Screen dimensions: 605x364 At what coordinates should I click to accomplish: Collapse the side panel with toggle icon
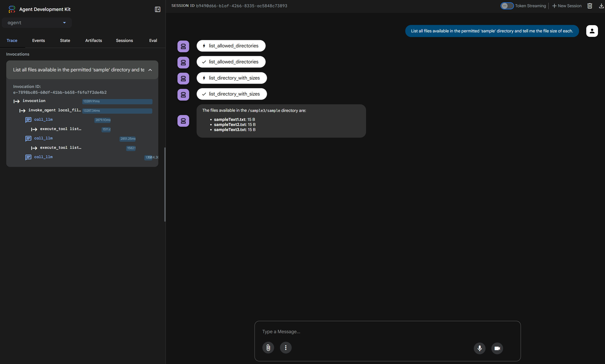157,9
